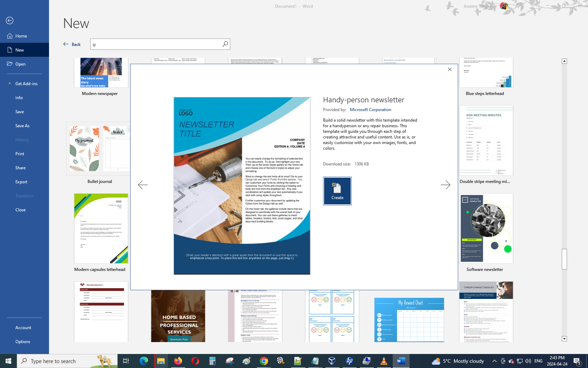Image resolution: width=588 pixels, height=368 pixels.
Task: Click the back arrow circle icon
Action: pyautogui.click(x=10, y=21)
